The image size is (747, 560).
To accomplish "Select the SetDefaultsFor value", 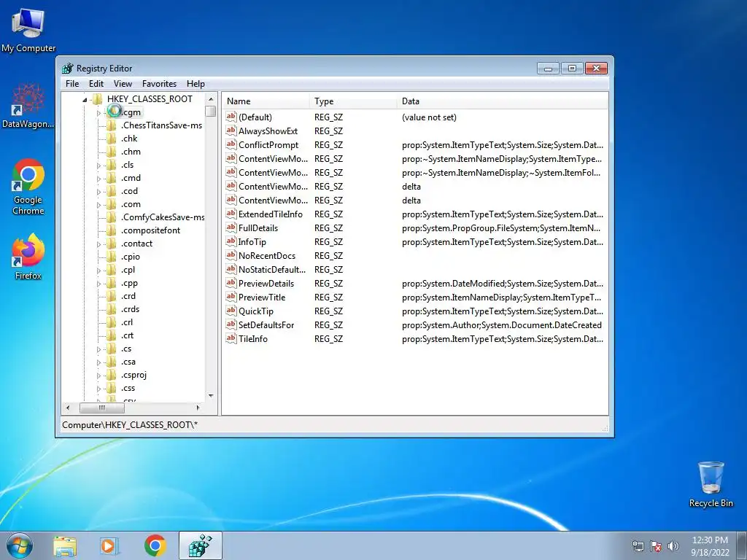I will point(266,324).
